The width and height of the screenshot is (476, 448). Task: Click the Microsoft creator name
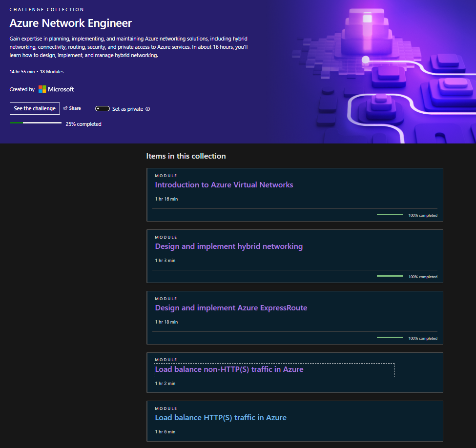(61, 89)
